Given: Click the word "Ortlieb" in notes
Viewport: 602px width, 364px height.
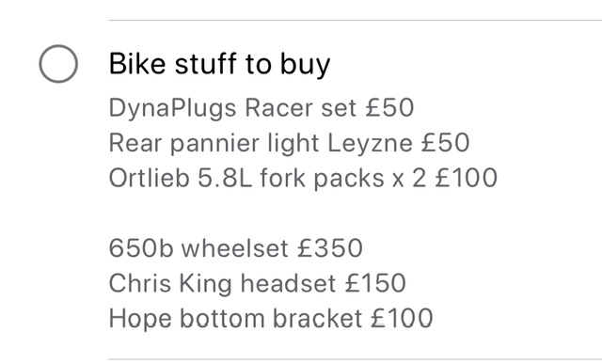Looking at the screenshot, I should pyautogui.click(x=149, y=178).
